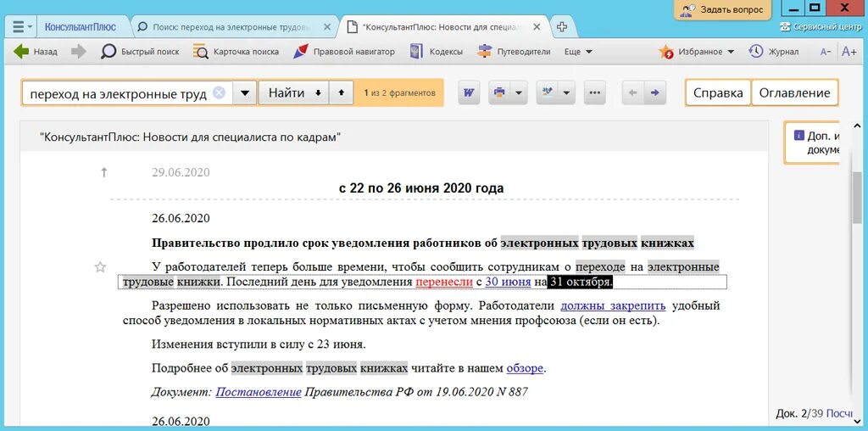The height and width of the screenshot is (431, 868).
Task: Follow the перенесли link
Action: click(x=444, y=282)
